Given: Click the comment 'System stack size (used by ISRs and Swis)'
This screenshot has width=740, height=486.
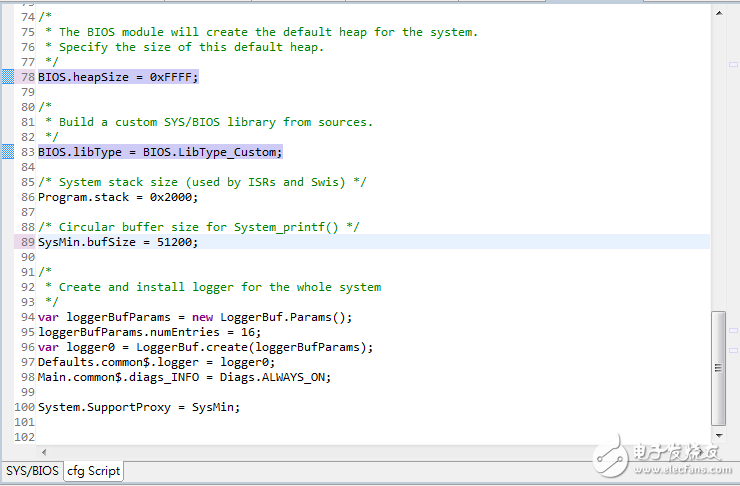Looking at the screenshot, I should 202,182.
